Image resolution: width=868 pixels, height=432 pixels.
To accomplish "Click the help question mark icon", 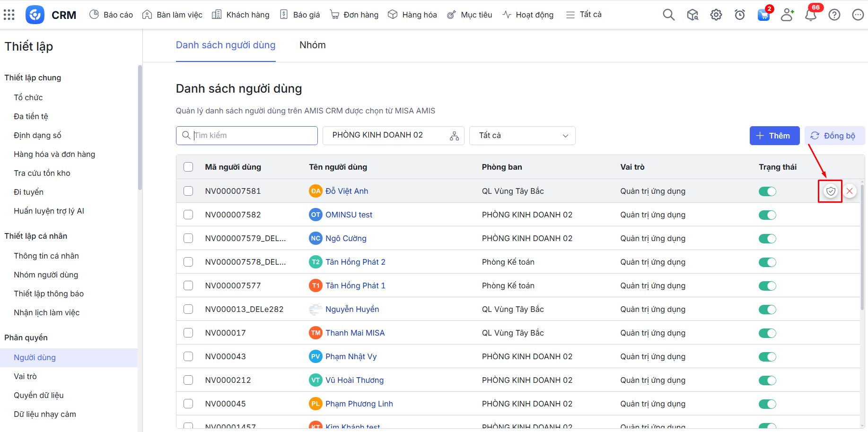I will [x=834, y=15].
